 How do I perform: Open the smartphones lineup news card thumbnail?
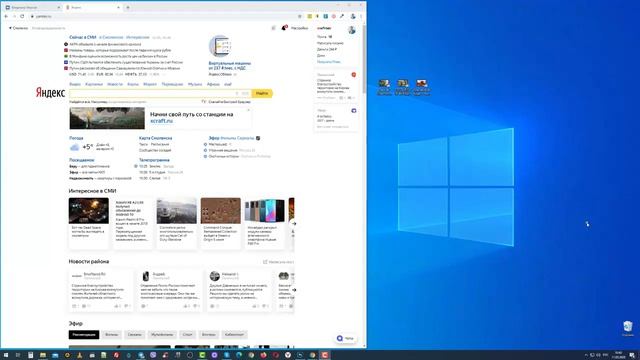[x=264, y=211]
